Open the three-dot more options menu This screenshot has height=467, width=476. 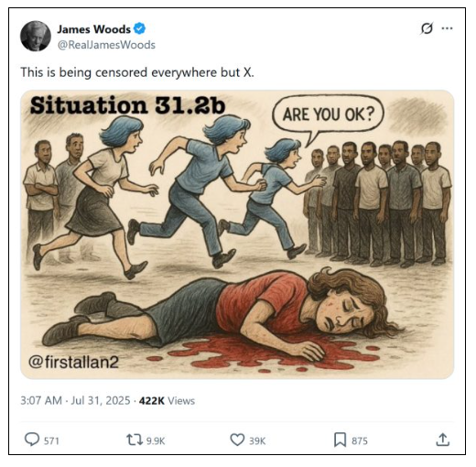click(x=447, y=28)
